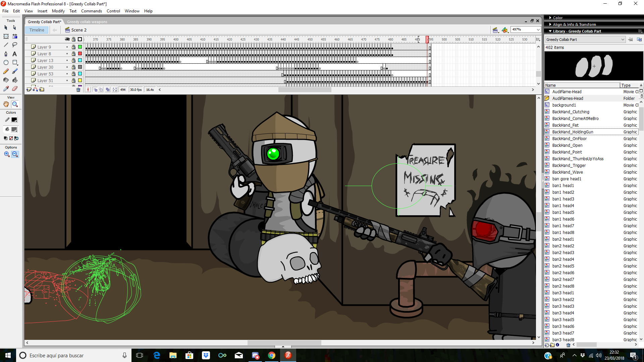644x362 pixels.
Task: Open the Modify menu
Action: tap(57, 11)
